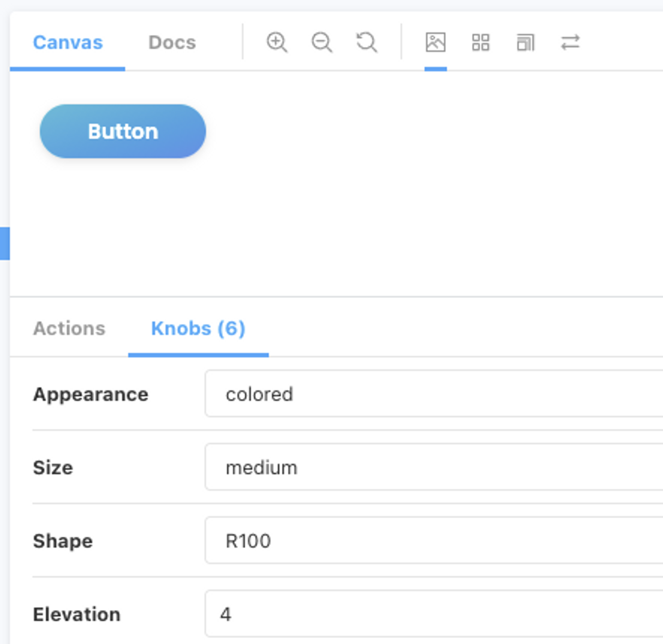Open the Docs tab
The image size is (663, 644).
tap(172, 42)
